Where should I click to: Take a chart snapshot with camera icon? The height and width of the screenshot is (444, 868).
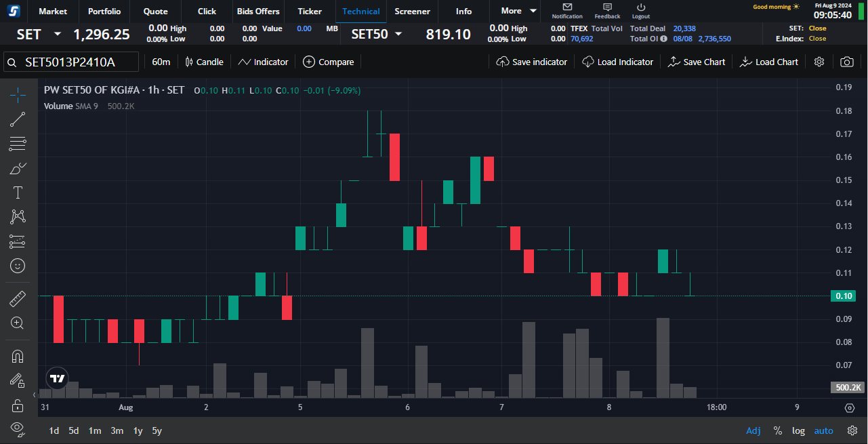(847, 62)
